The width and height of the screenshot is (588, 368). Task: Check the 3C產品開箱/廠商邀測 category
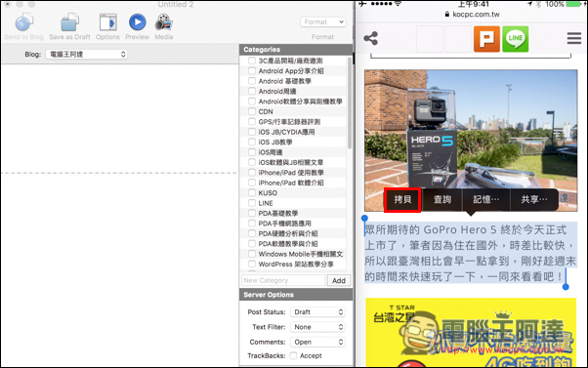(x=252, y=61)
